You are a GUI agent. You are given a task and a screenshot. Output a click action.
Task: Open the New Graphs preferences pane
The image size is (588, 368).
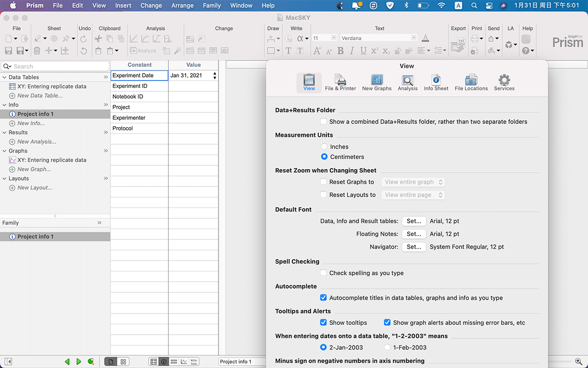pos(377,82)
